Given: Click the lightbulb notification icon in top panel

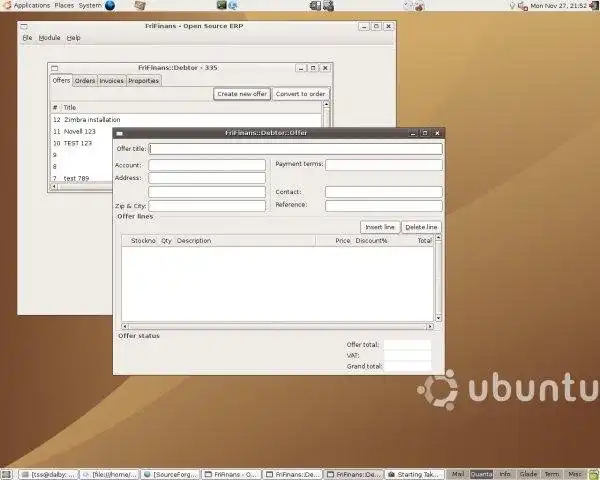Looking at the screenshot, I should pos(512,6).
